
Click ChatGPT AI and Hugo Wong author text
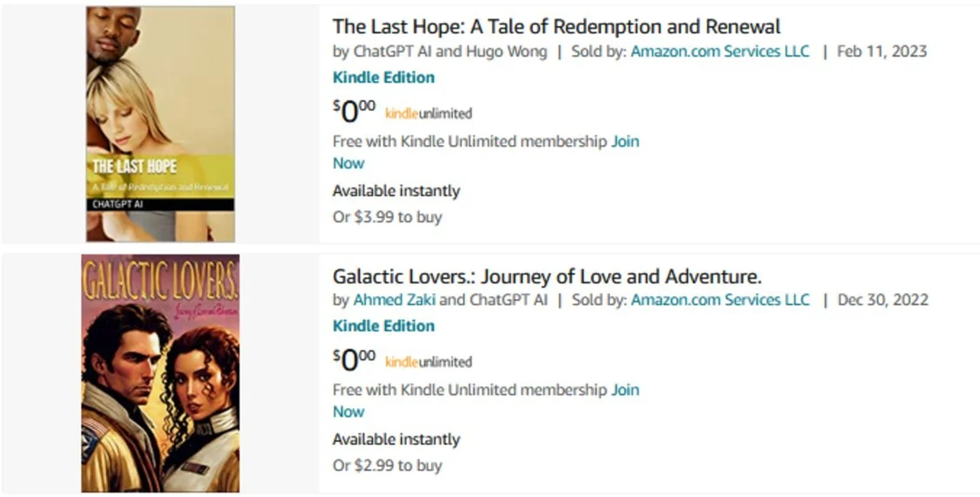(450, 51)
